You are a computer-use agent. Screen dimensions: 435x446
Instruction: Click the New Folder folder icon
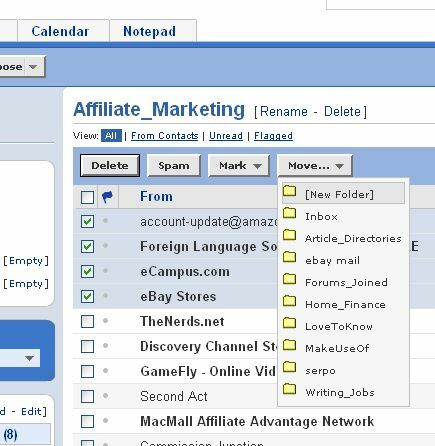pos(289,191)
